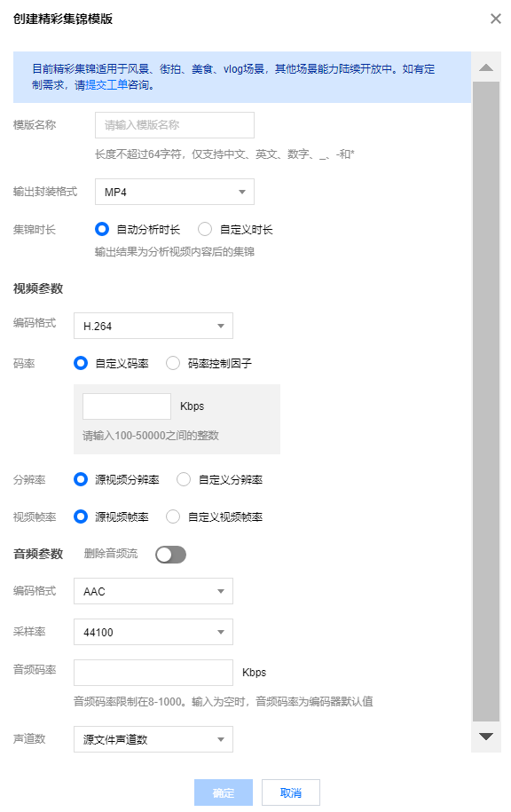
Task: Open the 提交工单 link
Action: click(x=106, y=85)
